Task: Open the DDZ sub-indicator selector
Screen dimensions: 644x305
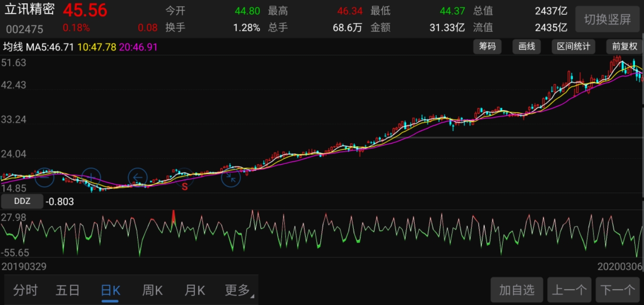Action: tap(22, 201)
